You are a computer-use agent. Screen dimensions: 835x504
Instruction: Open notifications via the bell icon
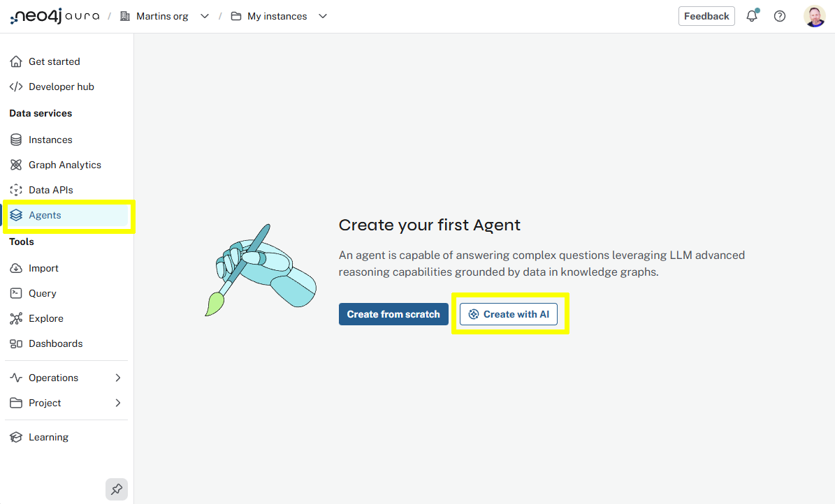[752, 15]
